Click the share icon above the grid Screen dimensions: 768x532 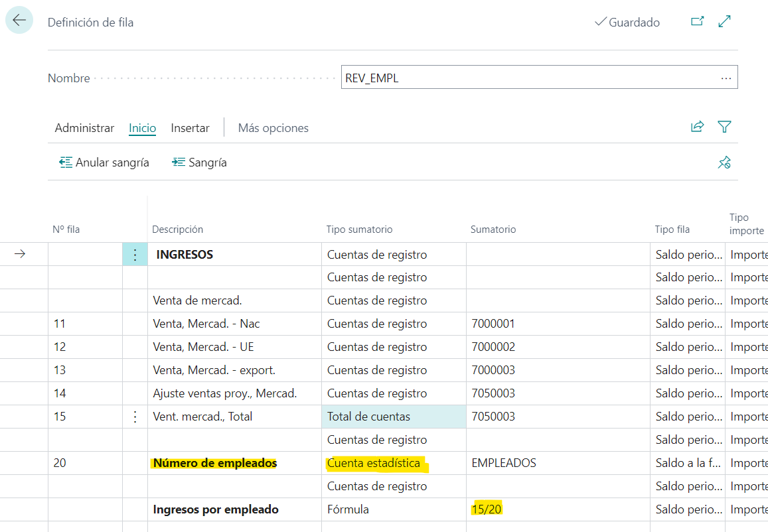tap(697, 127)
